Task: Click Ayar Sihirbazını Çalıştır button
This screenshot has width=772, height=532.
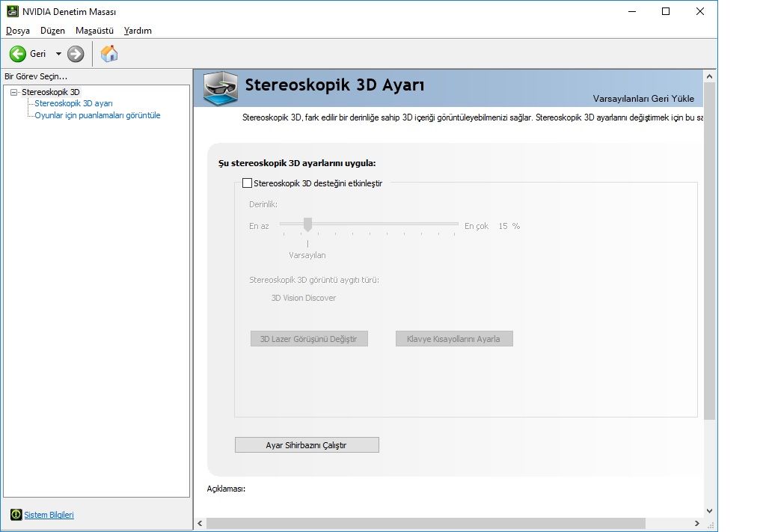Action: click(x=307, y=444)
